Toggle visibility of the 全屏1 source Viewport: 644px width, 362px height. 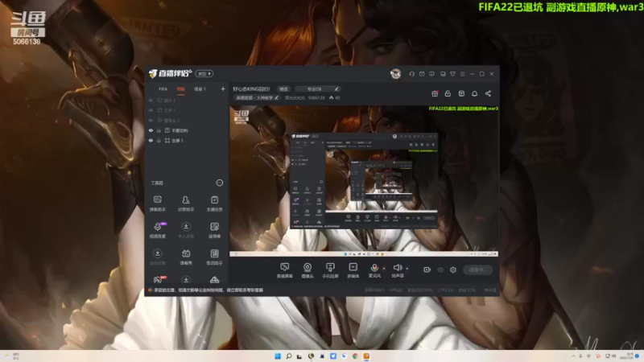point(151,140)
